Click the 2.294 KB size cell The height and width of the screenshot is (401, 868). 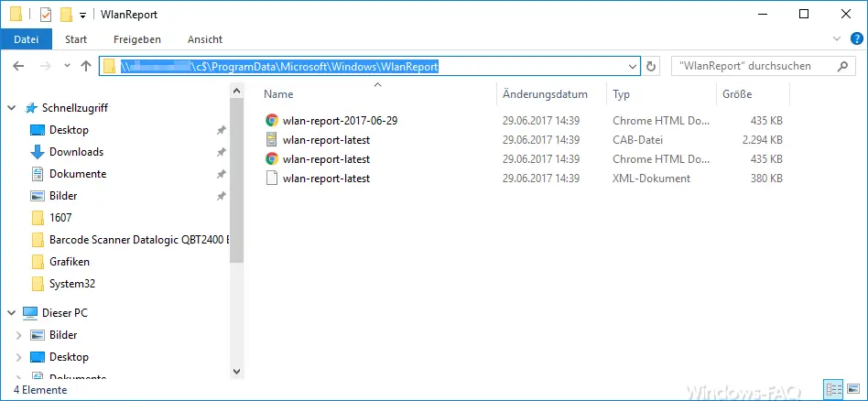click(x=763, y=139)
